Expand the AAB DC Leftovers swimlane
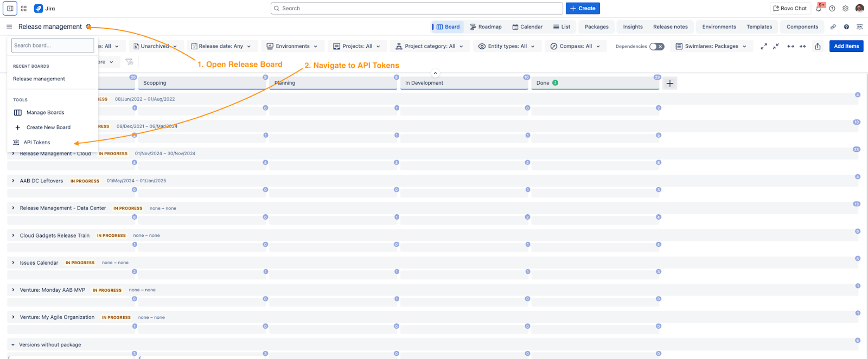Viewport: 868px width, 359px height. coord(13,181)
